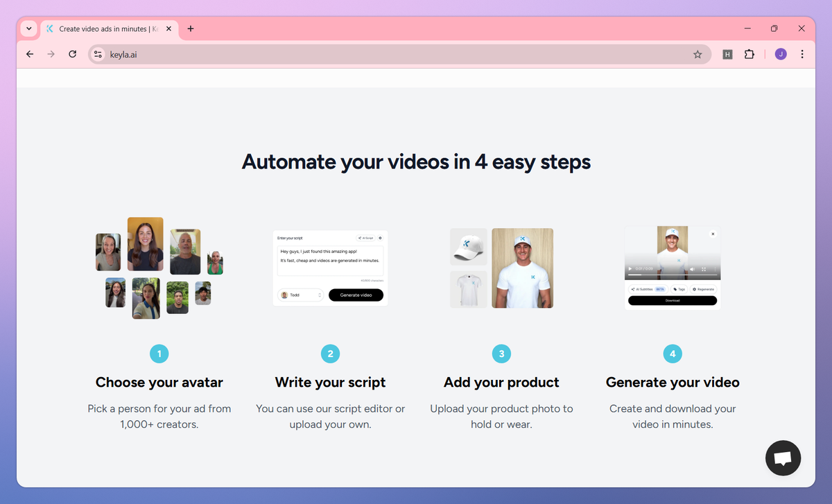Open the video player three-dot options

click(x=715, y=269)
